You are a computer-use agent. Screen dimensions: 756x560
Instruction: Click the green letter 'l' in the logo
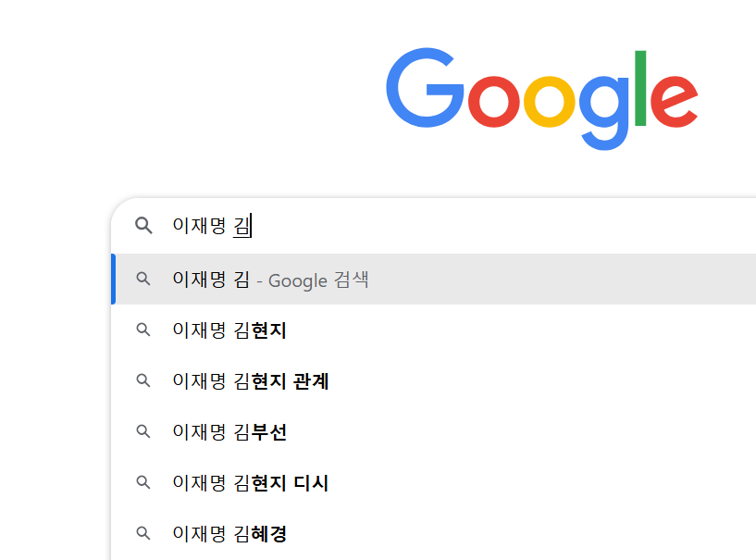click(x=640, y=90)
